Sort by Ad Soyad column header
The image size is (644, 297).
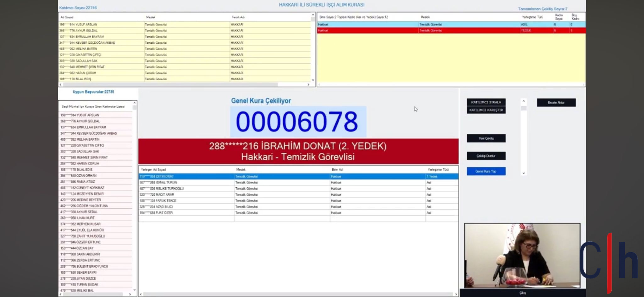pos(67,17)
